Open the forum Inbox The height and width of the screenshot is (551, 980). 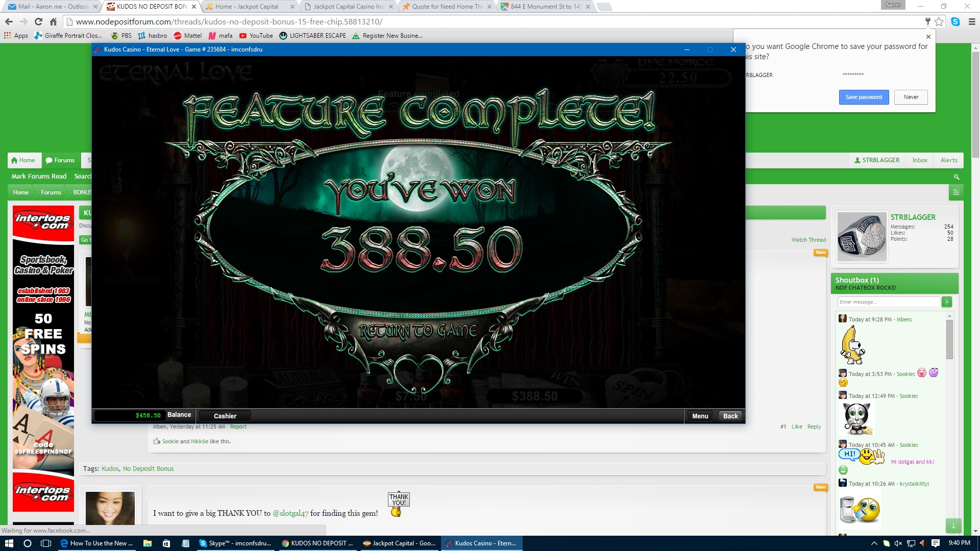pyautogui.click(x=920, y=160)
